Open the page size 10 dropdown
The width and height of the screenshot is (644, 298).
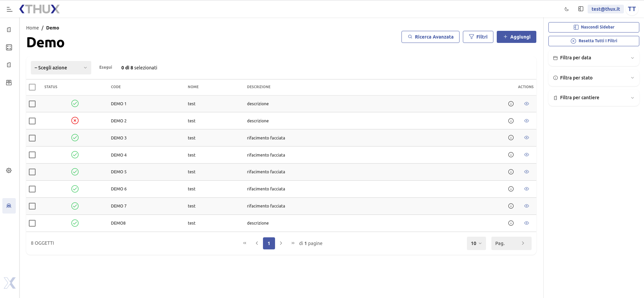[x=476, y=243]
